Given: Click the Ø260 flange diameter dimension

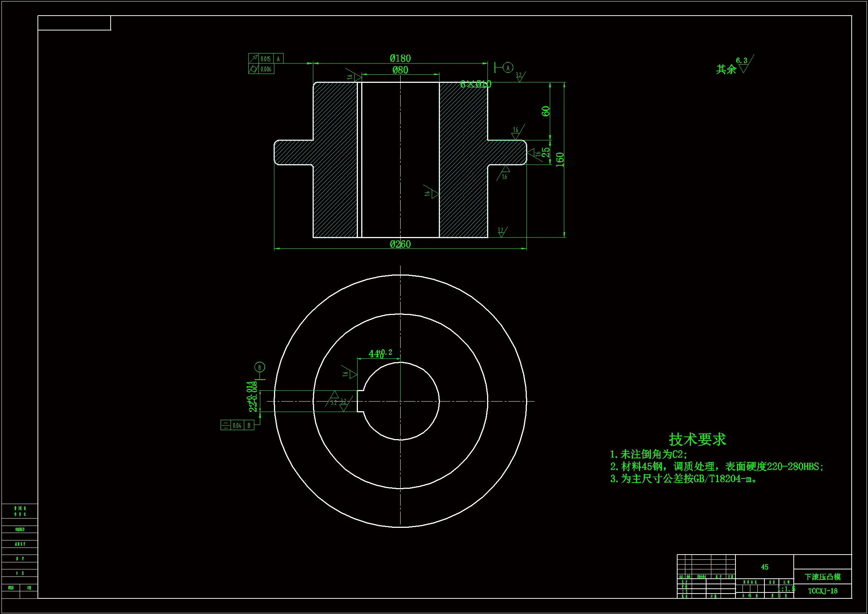Looking at the screenshot, I should 400,244.
